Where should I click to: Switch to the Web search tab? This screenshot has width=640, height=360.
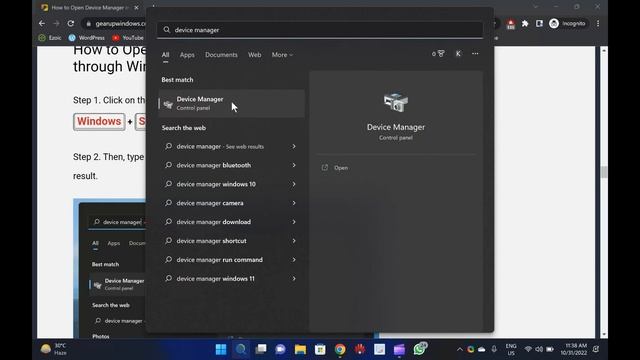pos(254,55)
